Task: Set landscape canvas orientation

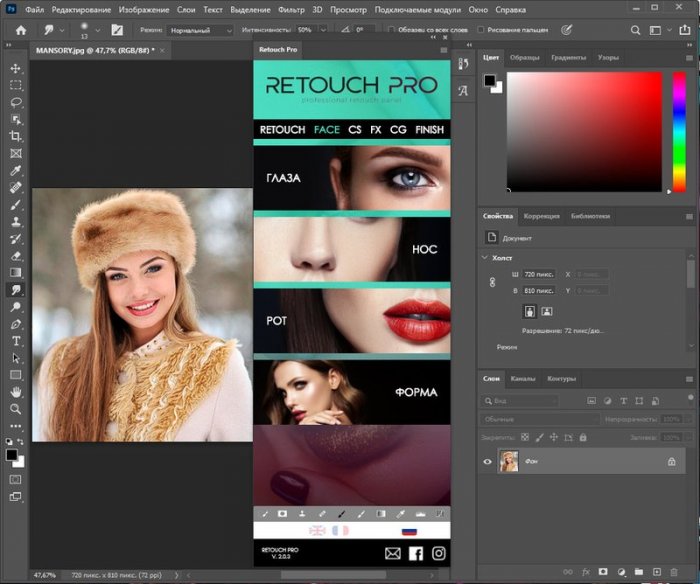Action: coord(547,311)
